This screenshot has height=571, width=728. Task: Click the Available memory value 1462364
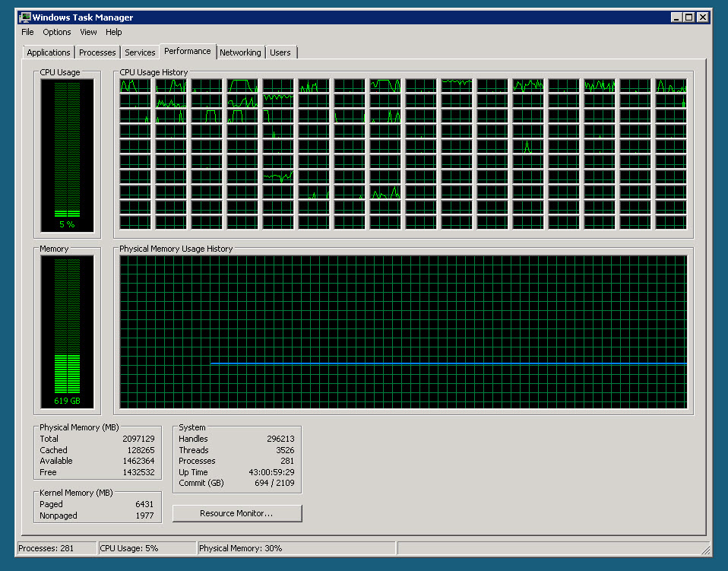[138, 461]
